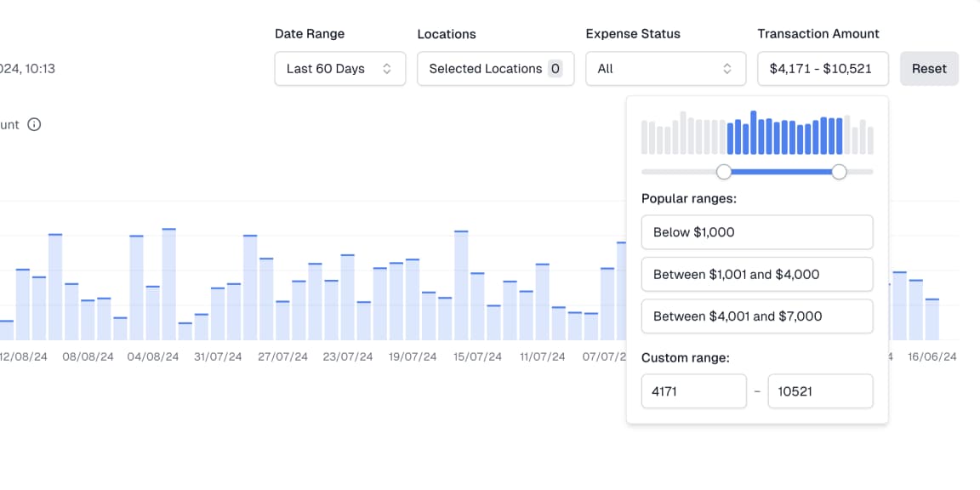Click the right handle of the amount slider

pyautogui.click(x=839, y=172)
